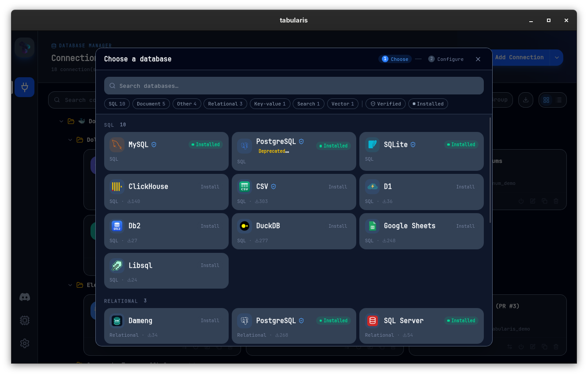Click Install on the Libsql card
Viewport: 588px width, 376px height.
(x=210, y=266)
